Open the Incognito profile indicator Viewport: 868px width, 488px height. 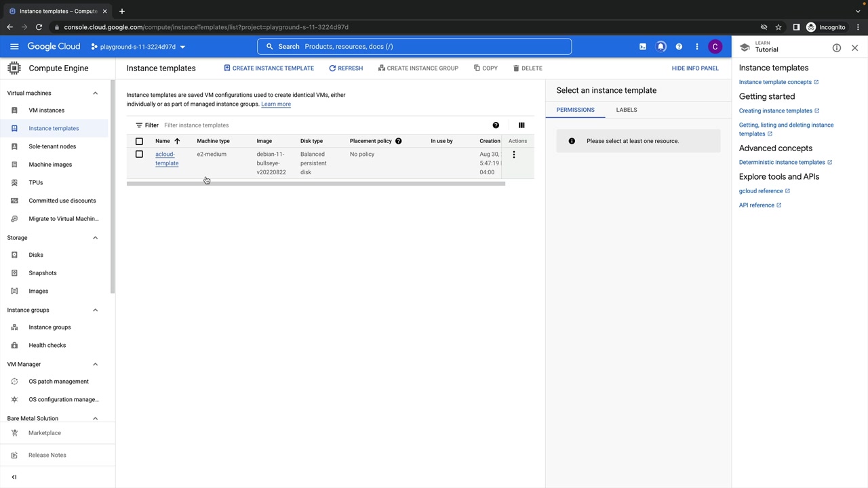coord(826,27)
